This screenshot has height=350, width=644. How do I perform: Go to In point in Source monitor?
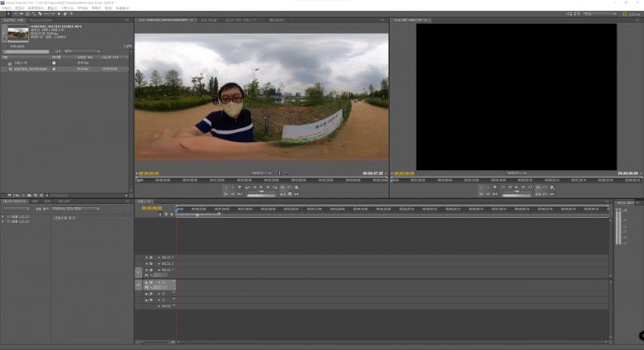(x=226, y=194)
